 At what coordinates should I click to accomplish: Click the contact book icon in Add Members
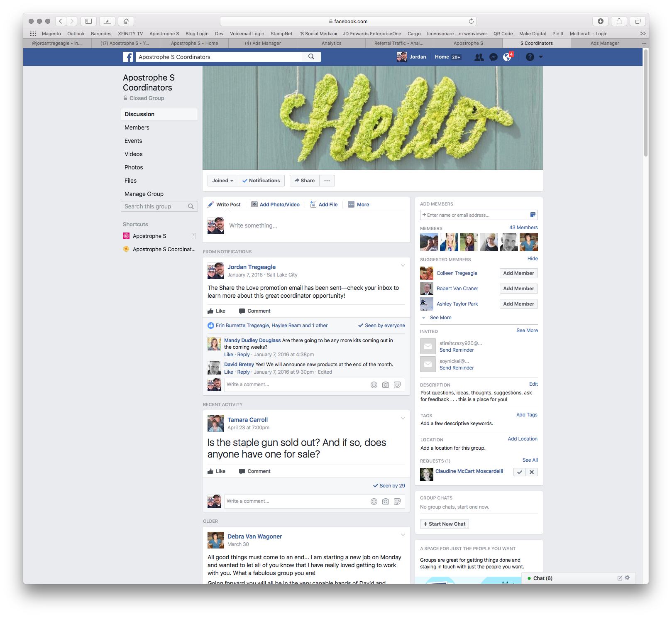coord(533,215)
